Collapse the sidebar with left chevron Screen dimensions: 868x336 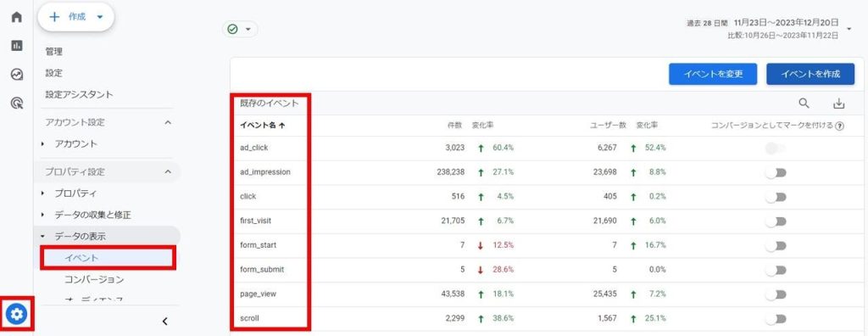[164, 321]
